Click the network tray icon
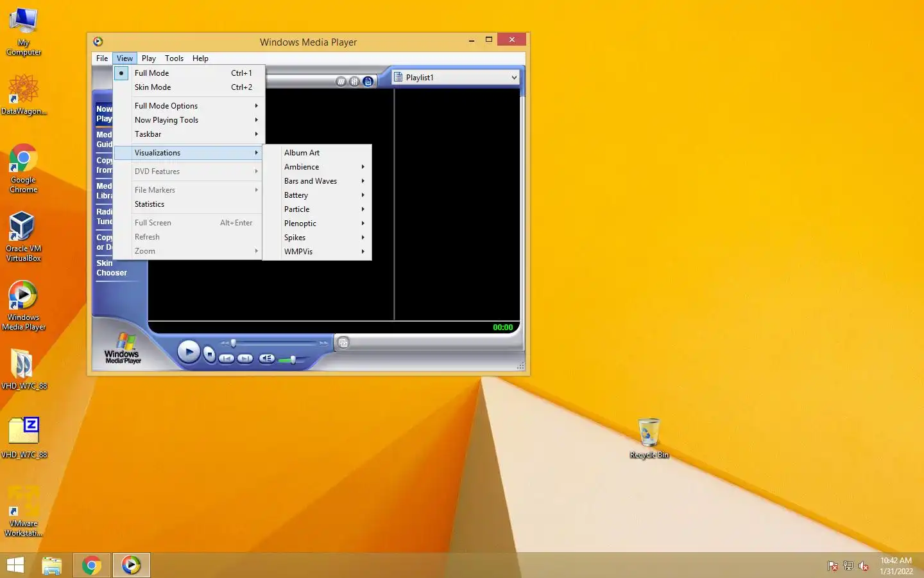Viewport: 924px width, 578px height. tap(848, 566)
